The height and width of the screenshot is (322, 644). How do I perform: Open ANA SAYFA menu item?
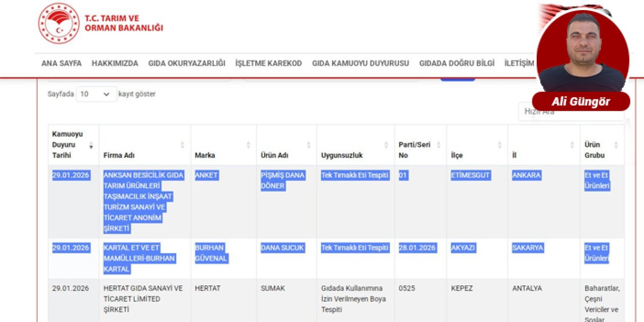click(x=61, y=63)
